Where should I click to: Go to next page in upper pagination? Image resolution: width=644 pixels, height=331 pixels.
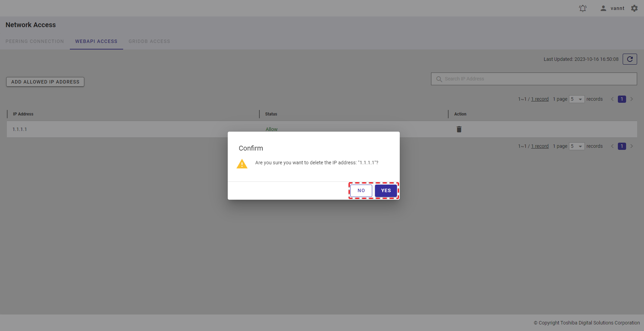(632, 99)
